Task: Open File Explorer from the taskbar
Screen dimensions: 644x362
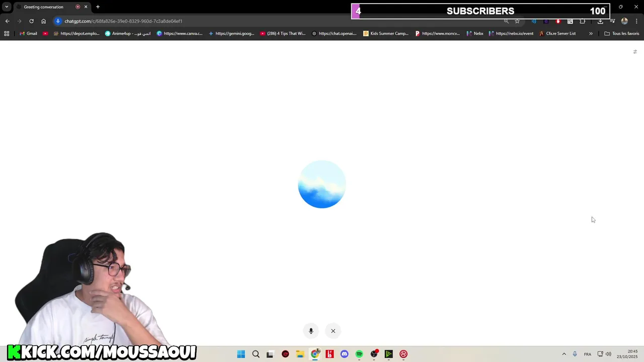Action: (x=300, y=354)
